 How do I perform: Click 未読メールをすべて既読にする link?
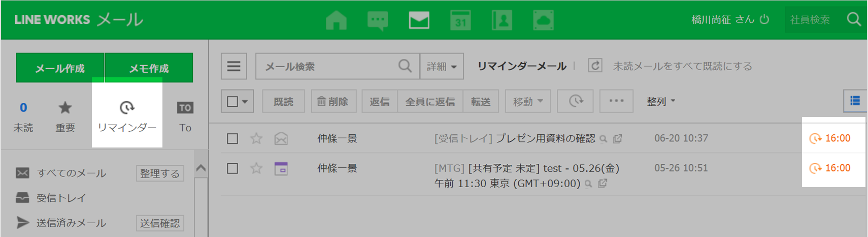682,66
